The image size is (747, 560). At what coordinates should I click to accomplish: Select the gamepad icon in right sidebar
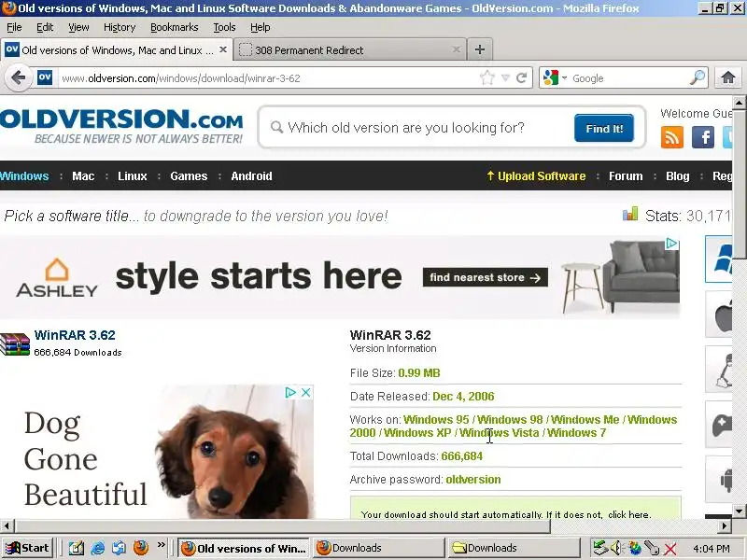click(x=719, y=425)
